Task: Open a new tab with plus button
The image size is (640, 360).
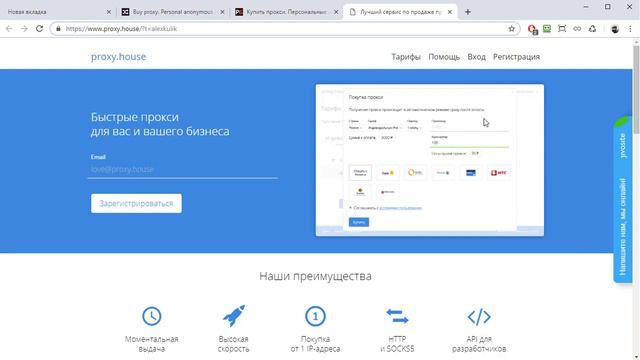Action: 468,12
